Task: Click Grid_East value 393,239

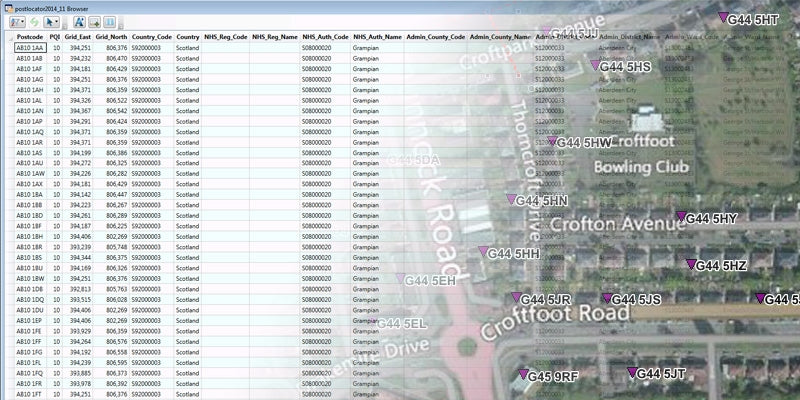Action: pos(80,247)
